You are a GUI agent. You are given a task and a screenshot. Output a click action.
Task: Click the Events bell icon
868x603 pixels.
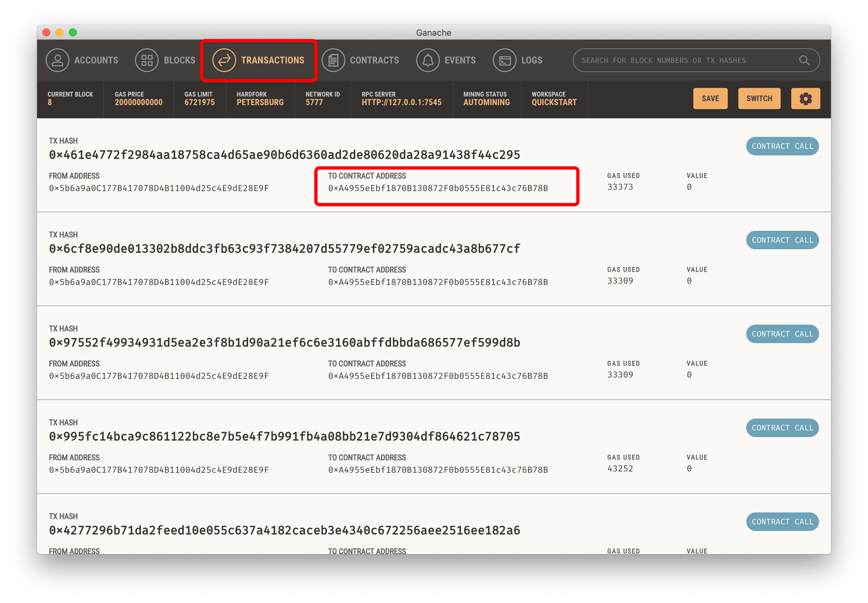[x=428, y=60]
